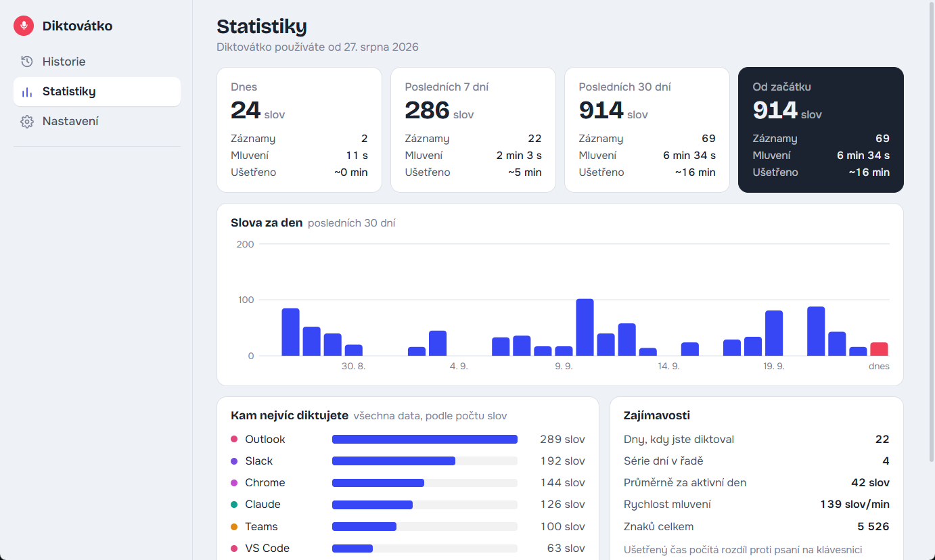935x560 pixels.
Task: Click the '2 min 3 s' Mluvení value
Action: (519, 156)
